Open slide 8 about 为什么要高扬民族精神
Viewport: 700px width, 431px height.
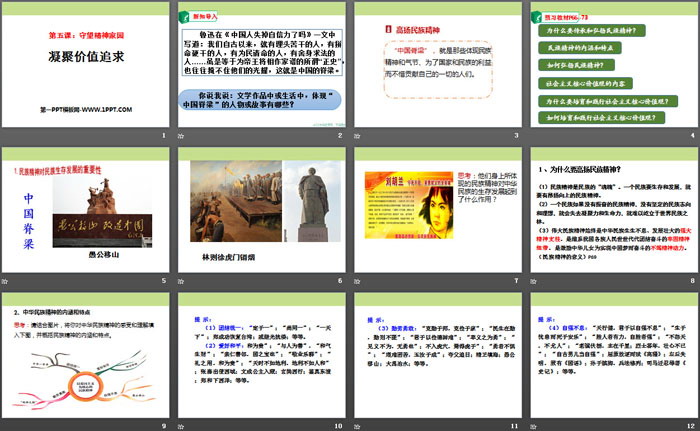[612, 215]
